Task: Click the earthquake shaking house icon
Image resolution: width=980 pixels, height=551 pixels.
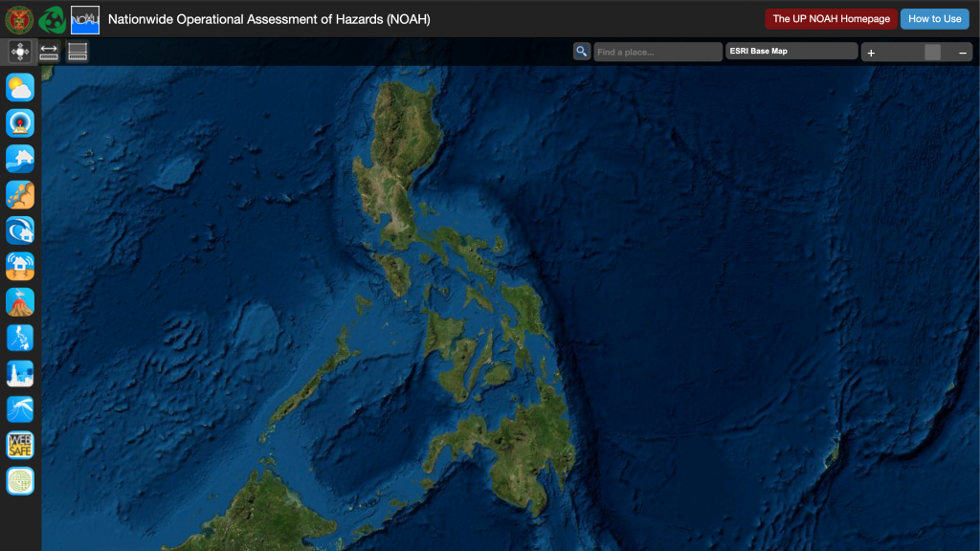Action: tap(20, 266)
